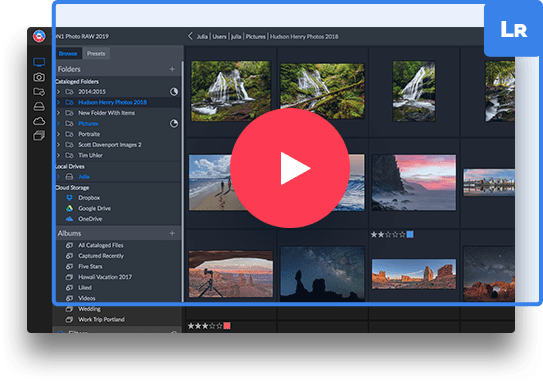This screenshot has width=543, height=381.
Task: Select the red rock buttes panorama thumbnail
Action: (413, 274)
